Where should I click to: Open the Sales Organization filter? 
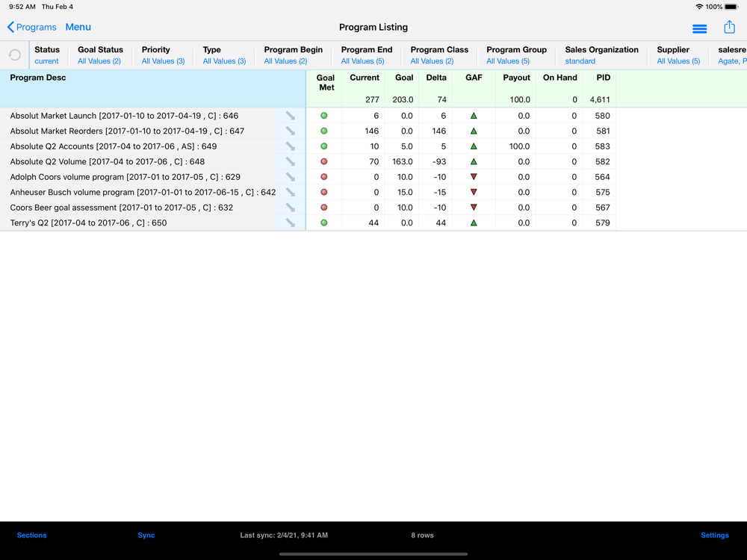(601, 55)
